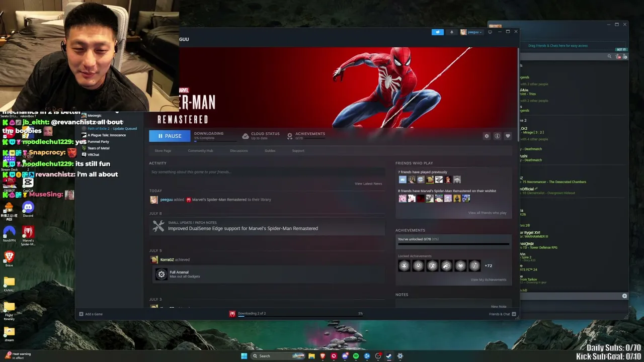
Task: Open the Windows Start menu
Action: pos(244,356)
